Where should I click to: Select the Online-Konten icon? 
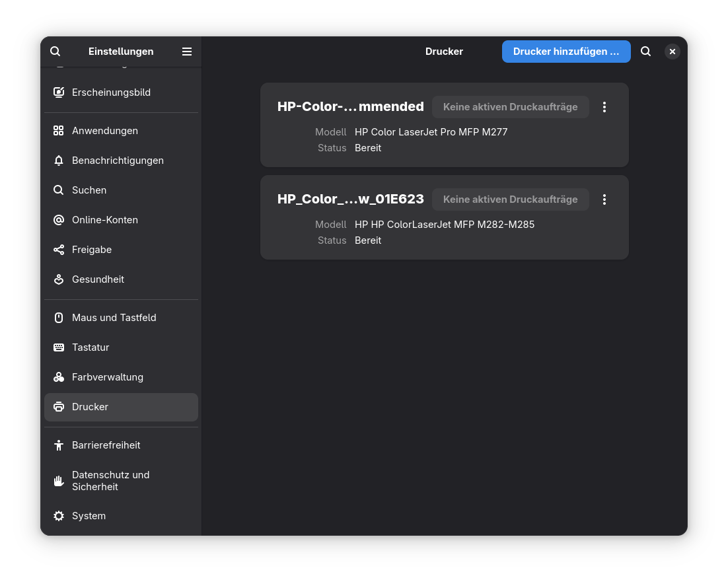click(59, 219)
